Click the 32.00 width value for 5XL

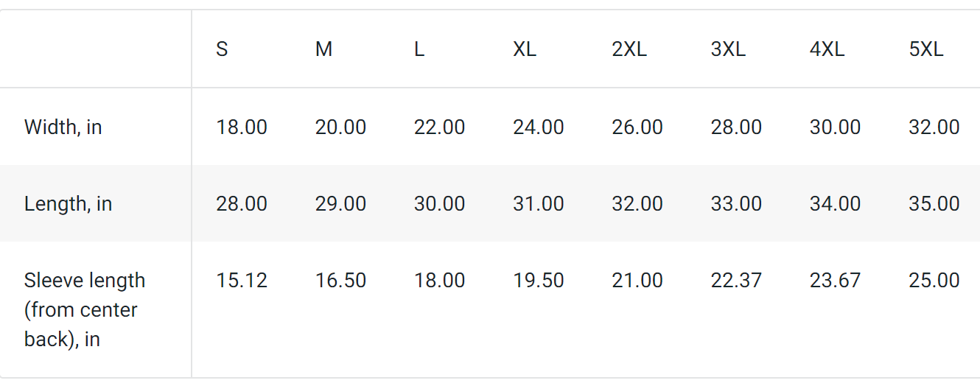click(x=934, y=127)
